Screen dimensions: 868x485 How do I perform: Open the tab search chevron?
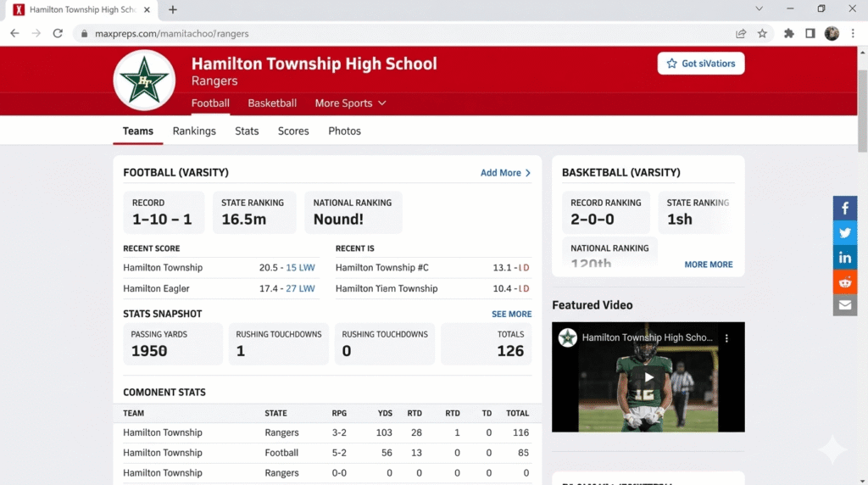pyautogui.click(x=759, y=8)
